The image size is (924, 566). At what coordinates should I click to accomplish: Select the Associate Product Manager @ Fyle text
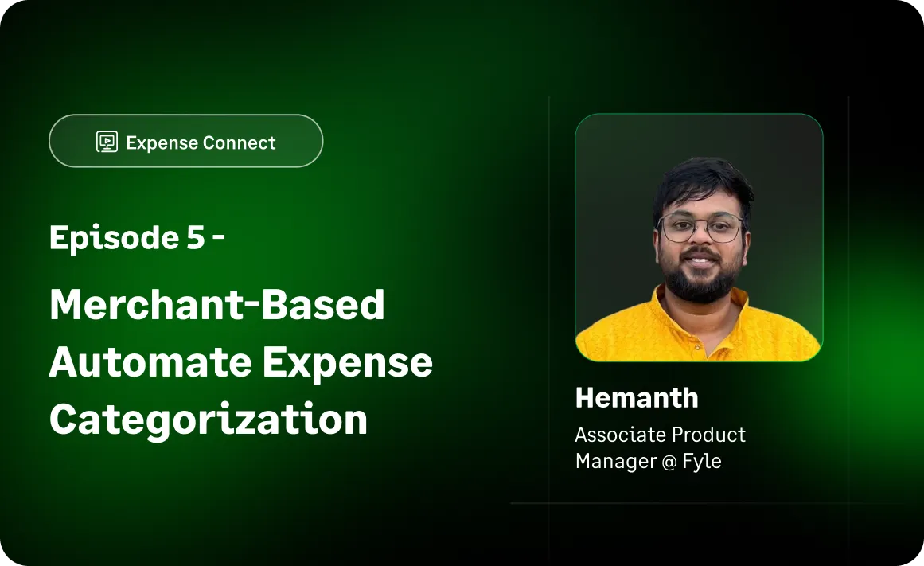pyautogui.click(x=660, y=447)
